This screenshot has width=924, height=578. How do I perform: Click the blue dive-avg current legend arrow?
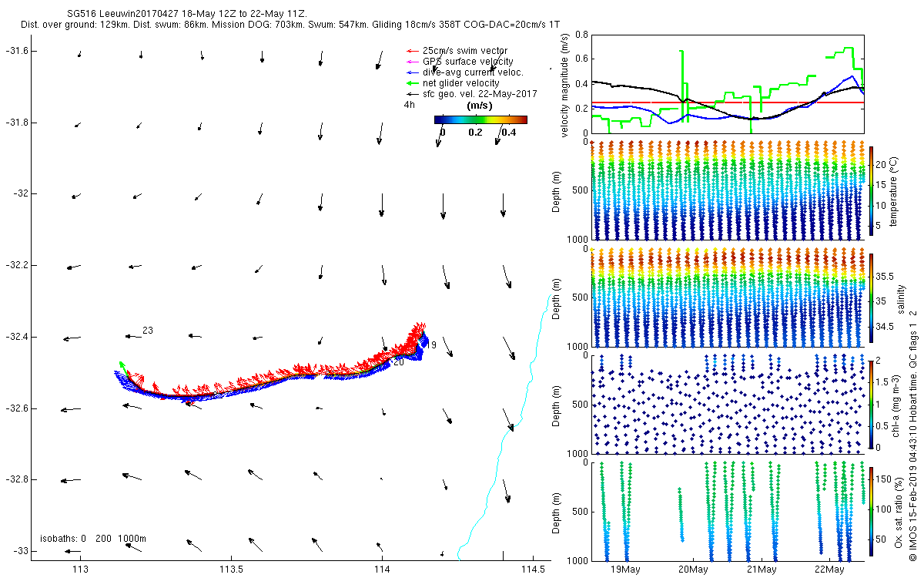pos(412,72)
